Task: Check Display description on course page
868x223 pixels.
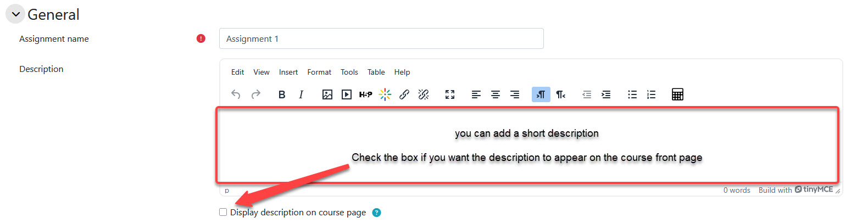Action: [x=223, y=212]
